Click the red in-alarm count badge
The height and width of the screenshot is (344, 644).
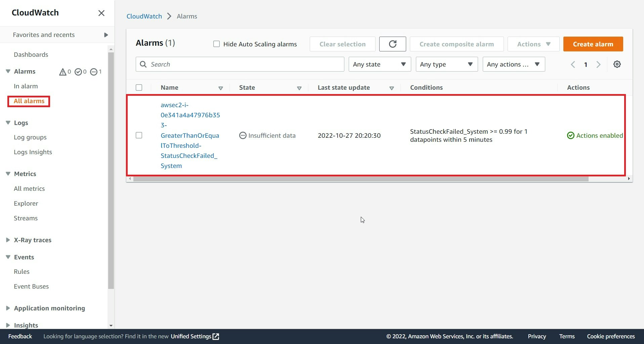tap(63, 72)
